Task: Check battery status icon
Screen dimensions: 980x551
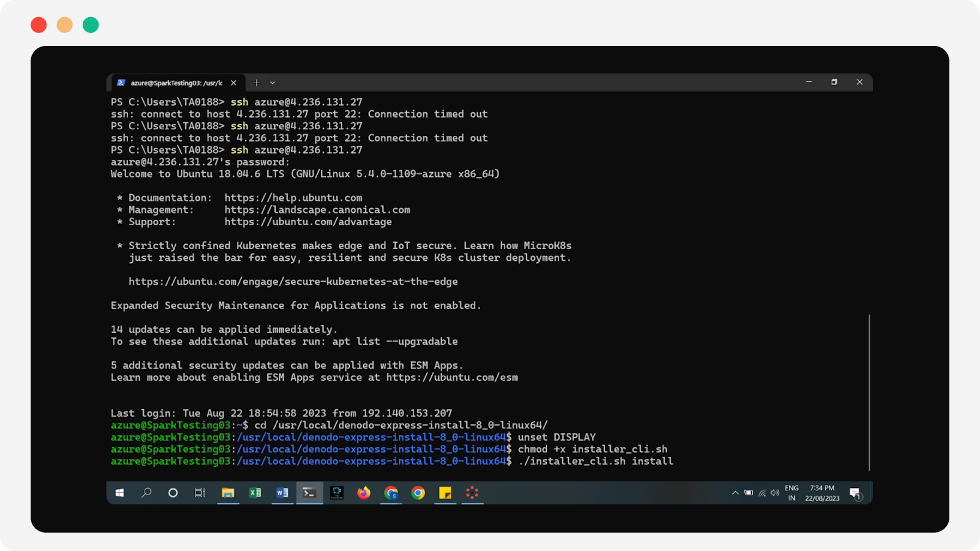Action: coord(748,493)
